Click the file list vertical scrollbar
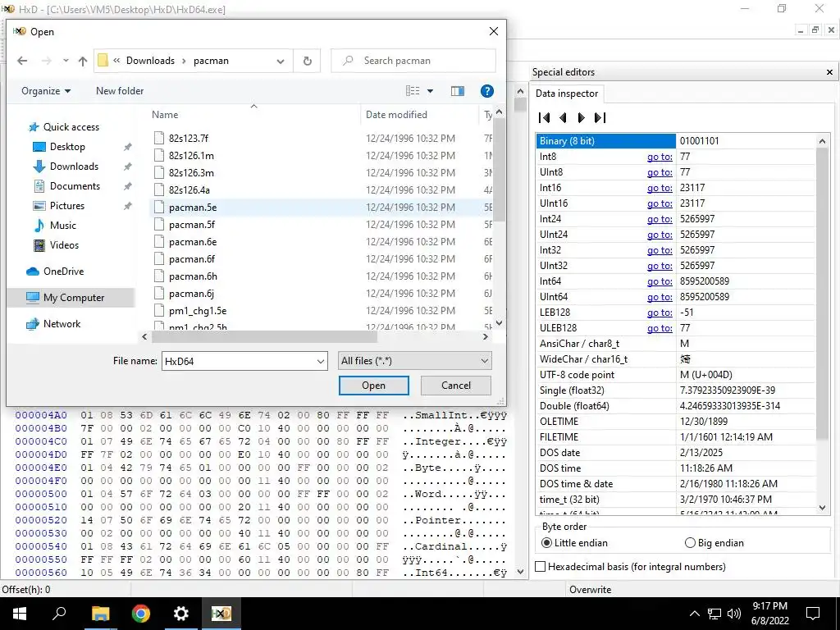 [x=500, y=169]
